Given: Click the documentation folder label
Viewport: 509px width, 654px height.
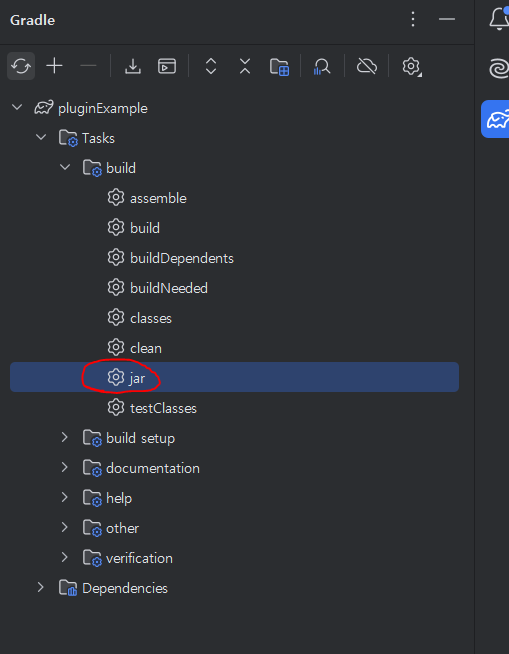Looking at the screenshot, I should click(x=153, y=468).
